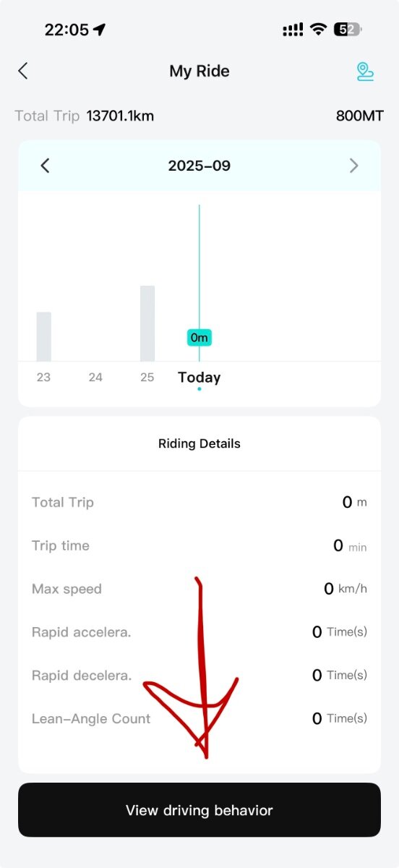Tap the Total Trip 13701.1km summary
The image size is (399, 868).
point(85,116)
